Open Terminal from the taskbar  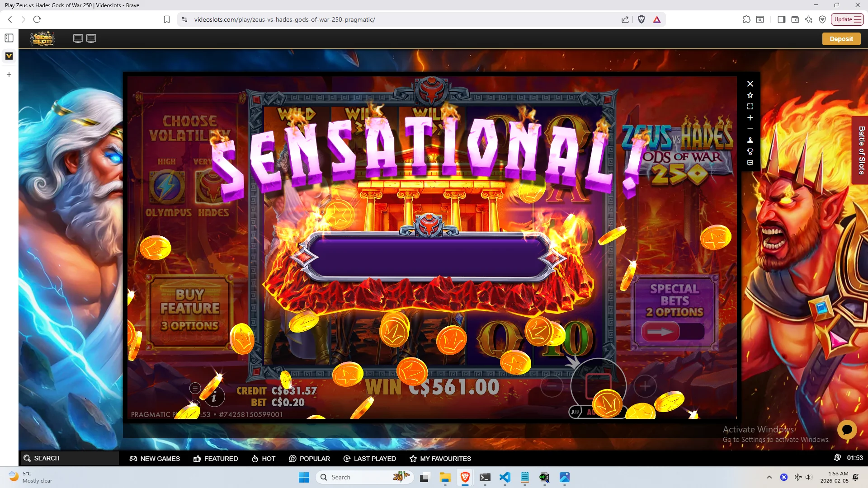(x=485, y=477)
